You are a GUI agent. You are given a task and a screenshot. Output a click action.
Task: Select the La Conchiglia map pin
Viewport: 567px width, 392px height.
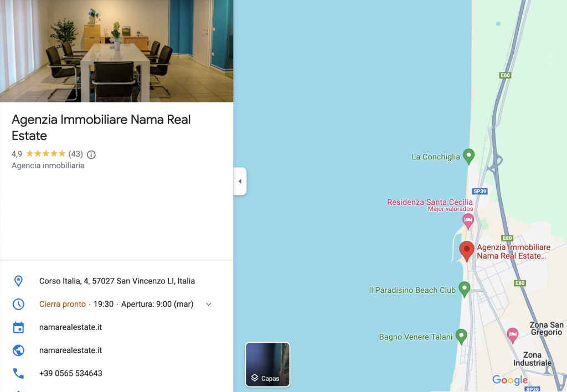468,157
